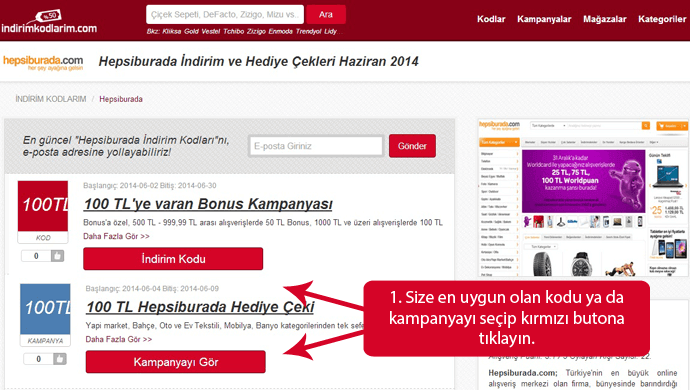
Task: Follow the Enmoda suggested store link
Action: coord(280,31)
